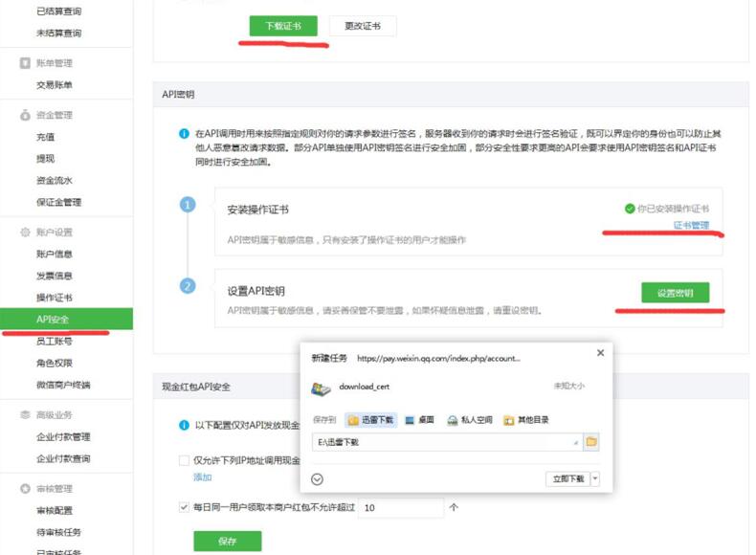Click the download_cert file icon
756x555 pixels.
(x=321, y=388)
